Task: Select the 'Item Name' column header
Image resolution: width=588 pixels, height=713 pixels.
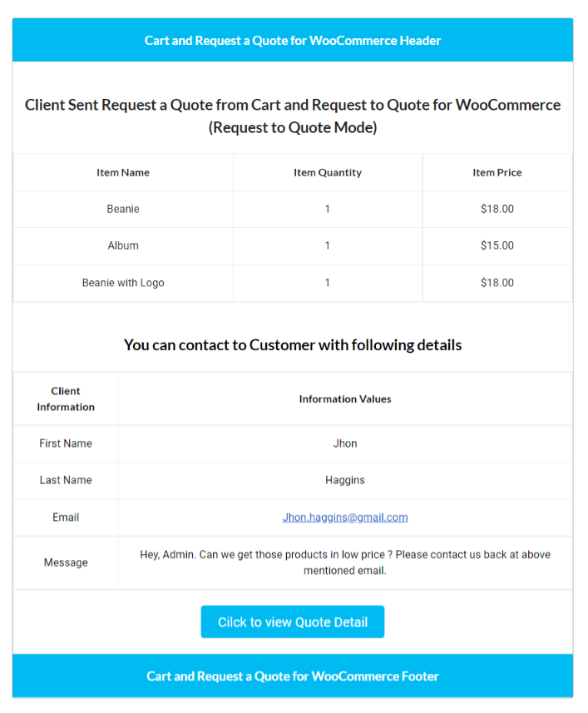Action: tap(123, 173)
